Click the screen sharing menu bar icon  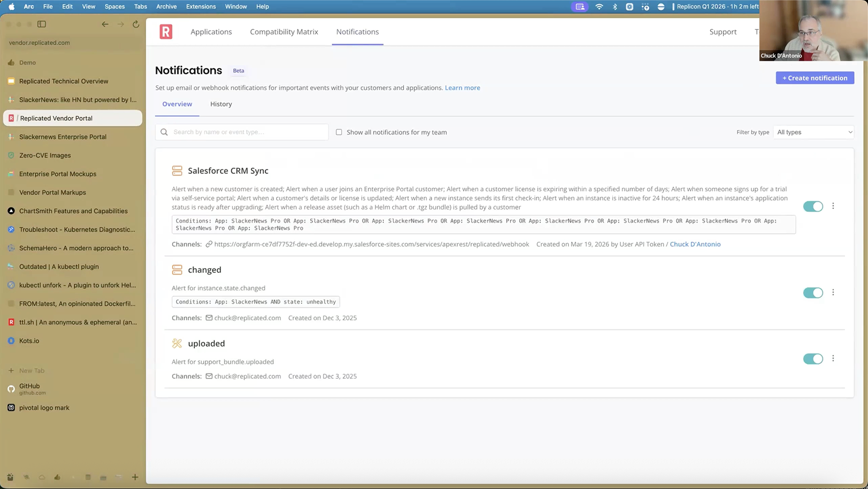click(x=580, y=6)
